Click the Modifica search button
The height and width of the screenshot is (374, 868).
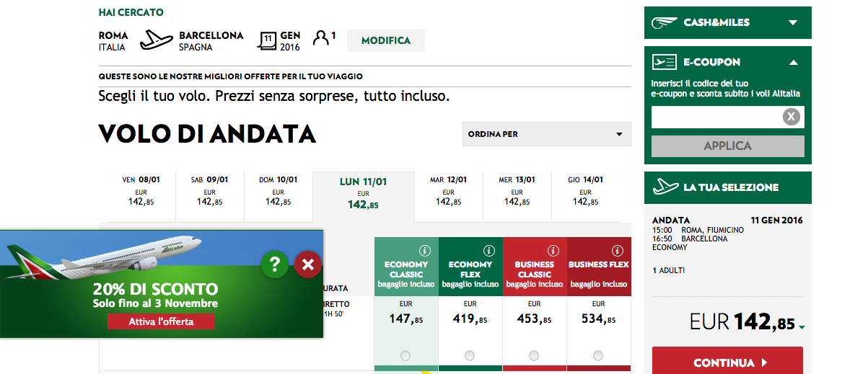pyautogui.click(x=385, y=41)
